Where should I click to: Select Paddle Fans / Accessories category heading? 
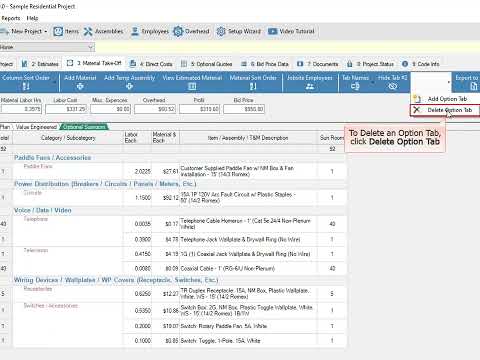pos(53,158)
